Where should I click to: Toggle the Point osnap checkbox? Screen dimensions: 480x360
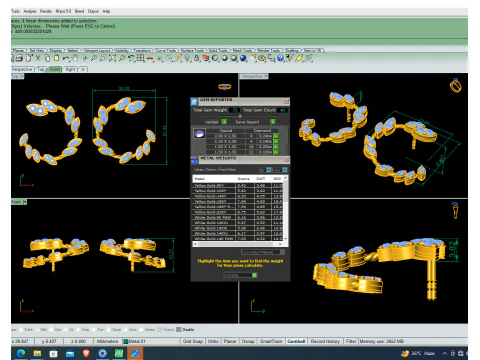click(21, 330)
